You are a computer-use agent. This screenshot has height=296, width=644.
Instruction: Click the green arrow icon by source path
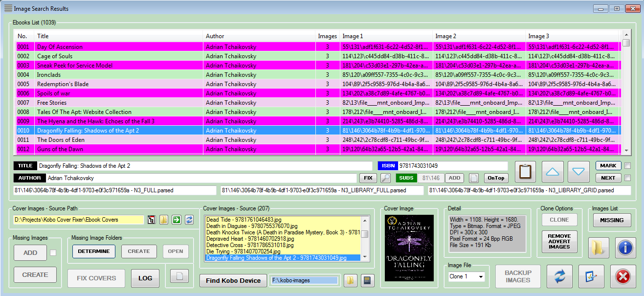pos(177,220)
